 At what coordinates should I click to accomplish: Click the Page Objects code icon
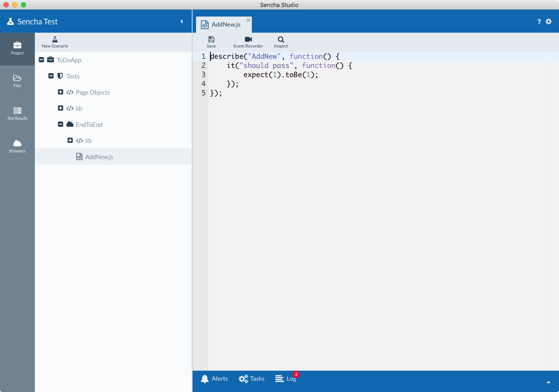70,92
